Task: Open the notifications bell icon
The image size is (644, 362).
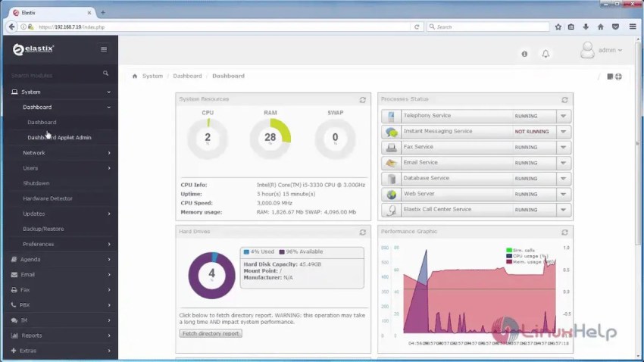Action: pos(546,54)
